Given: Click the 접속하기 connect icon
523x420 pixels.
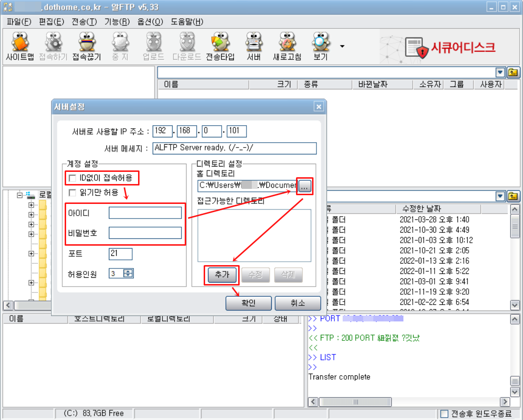Looking at the screenshot, I should tap(53, 46).
